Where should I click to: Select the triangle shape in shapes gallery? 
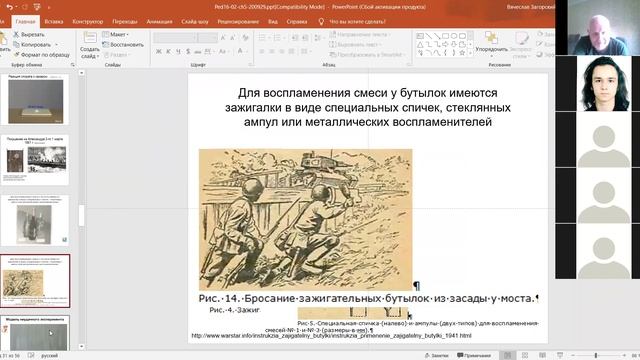pyautogui.click(x=420, y=44)
